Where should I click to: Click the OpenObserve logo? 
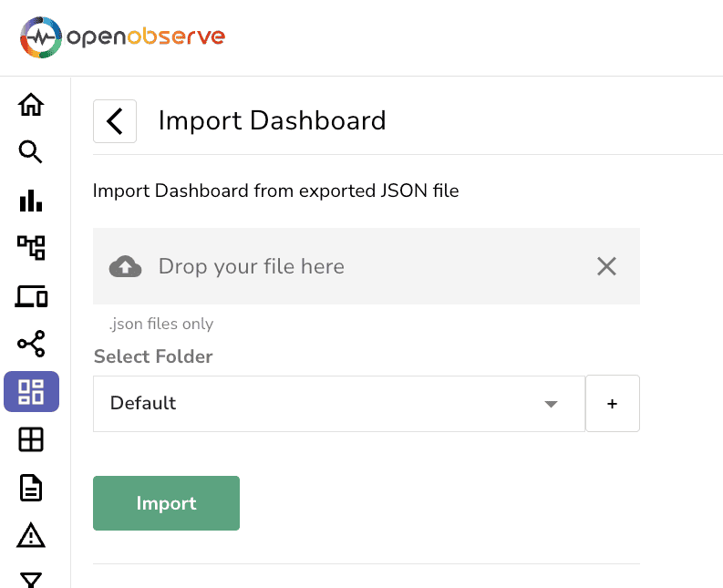click(122, 37)
